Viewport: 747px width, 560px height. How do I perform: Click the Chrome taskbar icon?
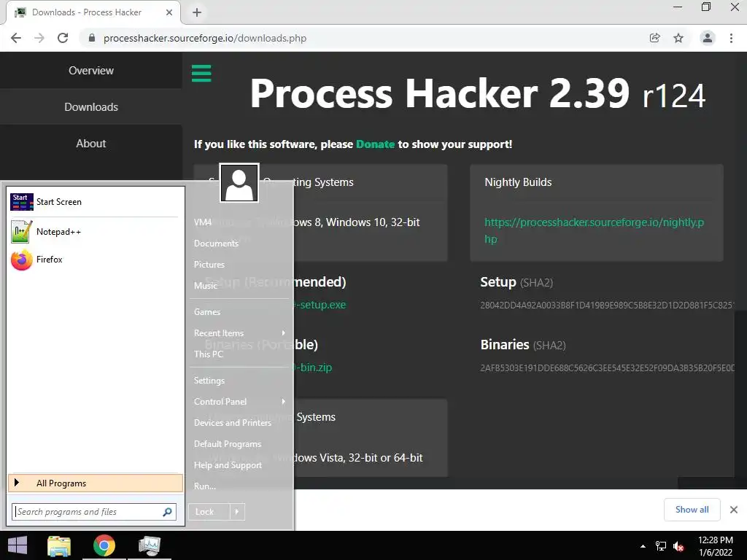click(104, 545)
